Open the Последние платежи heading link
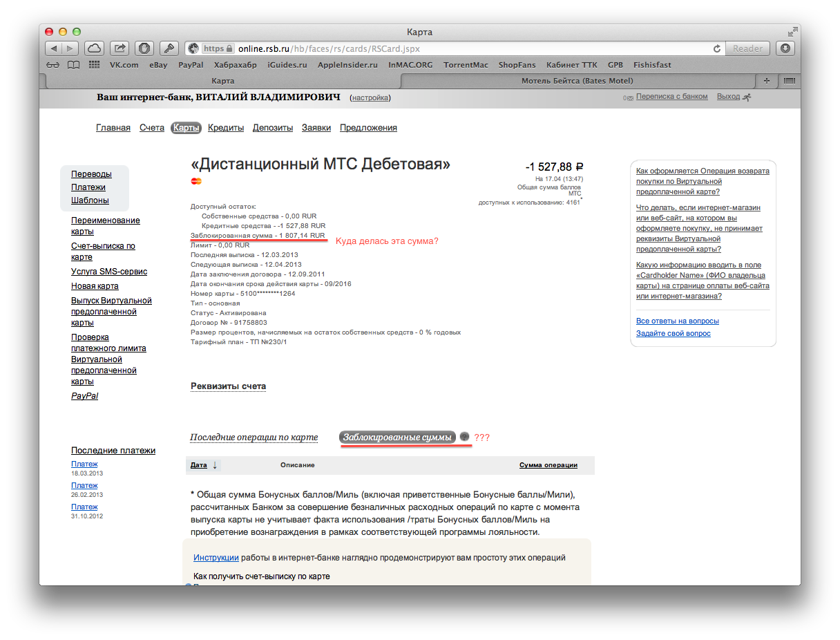The width and height of the screenshot is (840, 640). click(x=113, y=451)
